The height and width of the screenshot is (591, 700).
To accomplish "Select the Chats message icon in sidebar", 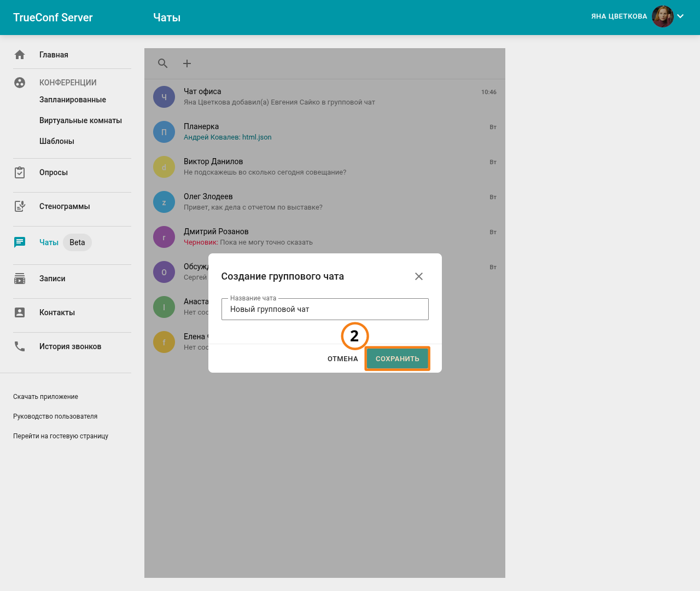I will [20, 242].
